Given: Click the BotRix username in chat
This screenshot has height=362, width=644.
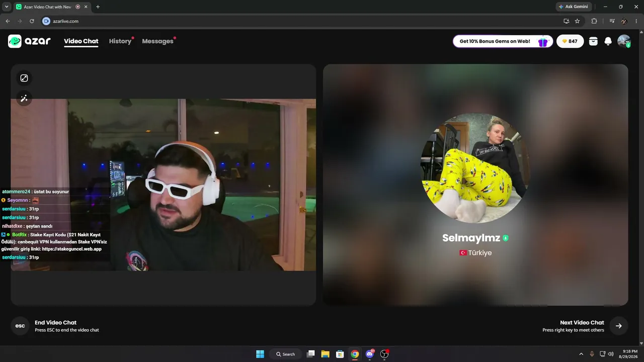Looking at the screenshot, I should pyautogui.click(x=19, y=235).
